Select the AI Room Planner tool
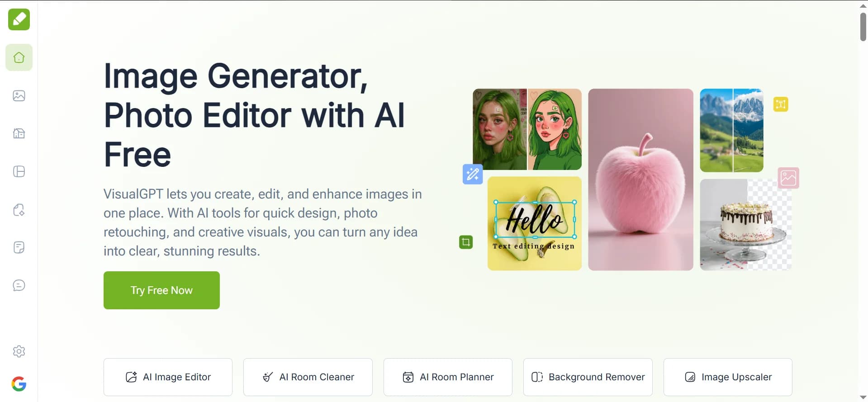The width and height of the screenshot is (868, 402). tap(448, 377)
